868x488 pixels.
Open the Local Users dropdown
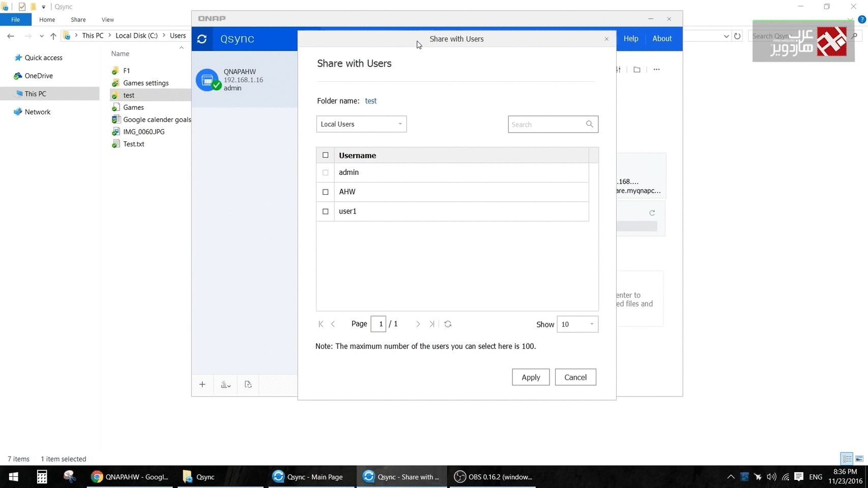[361, 124]
